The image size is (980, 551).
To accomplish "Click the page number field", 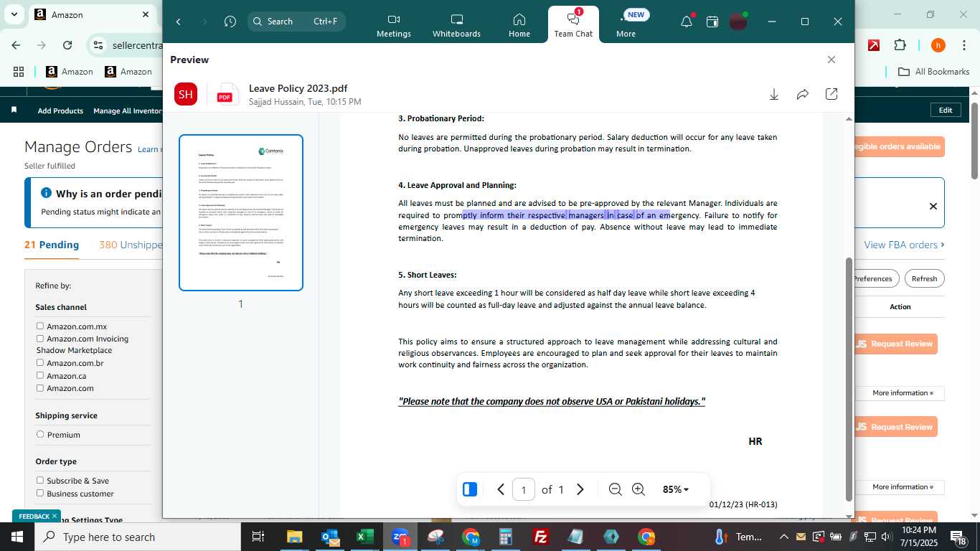I will 524,489.
